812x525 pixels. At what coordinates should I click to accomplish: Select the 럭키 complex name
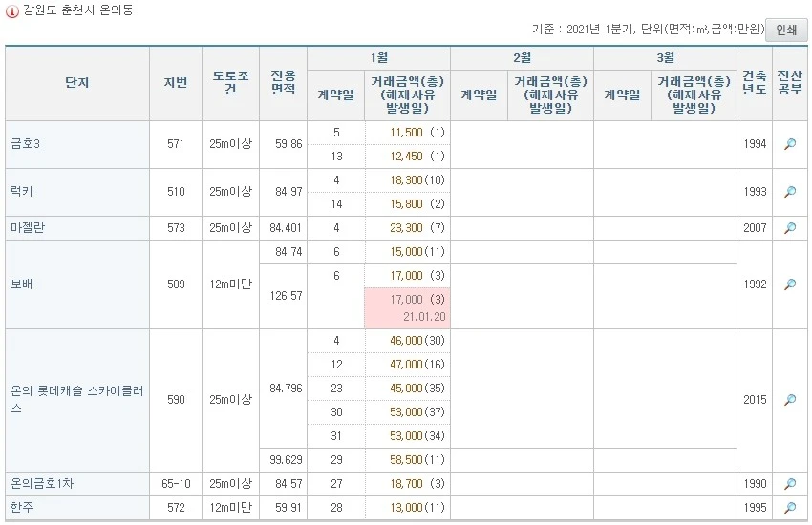[22, 191]
